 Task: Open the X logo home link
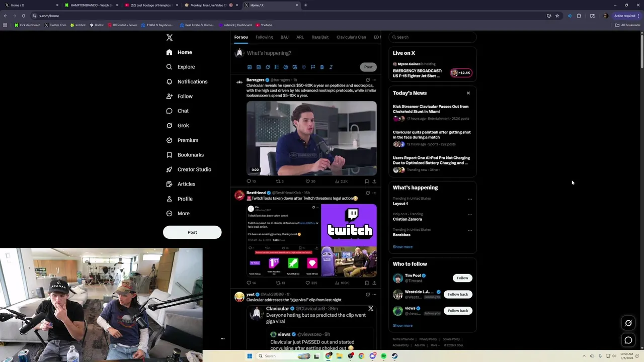click(x=170, y=38)
